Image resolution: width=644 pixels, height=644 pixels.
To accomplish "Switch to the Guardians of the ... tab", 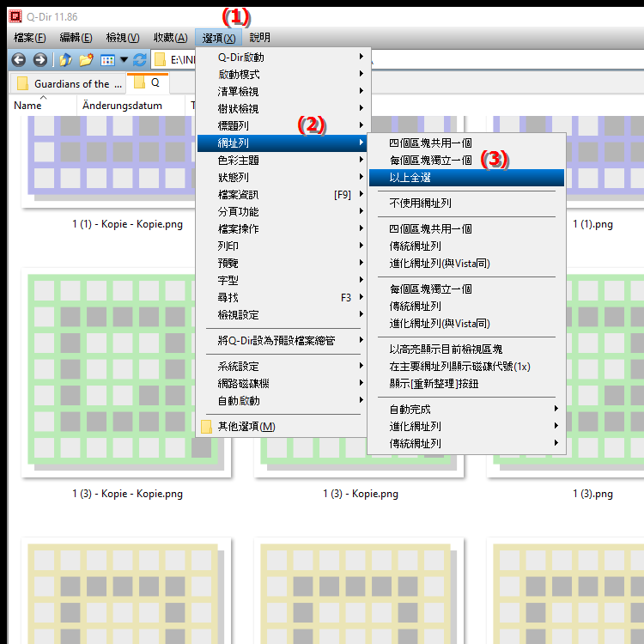I will point(68,84).
